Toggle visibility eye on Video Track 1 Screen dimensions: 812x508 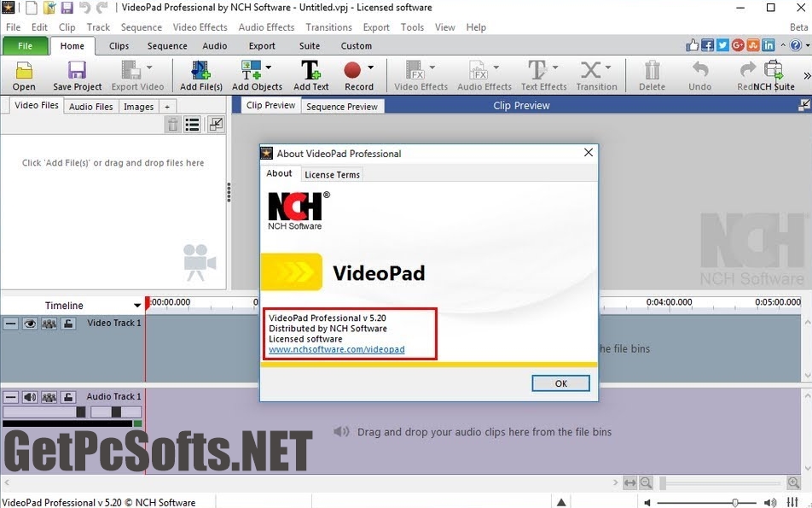[30, 324]
